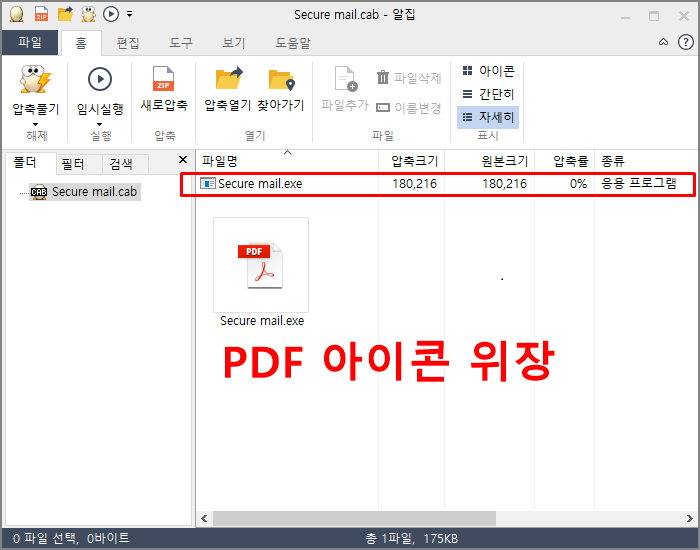Click the run quick-access play icon
Screen dimensions: 700x550
[x=111, y=14]
